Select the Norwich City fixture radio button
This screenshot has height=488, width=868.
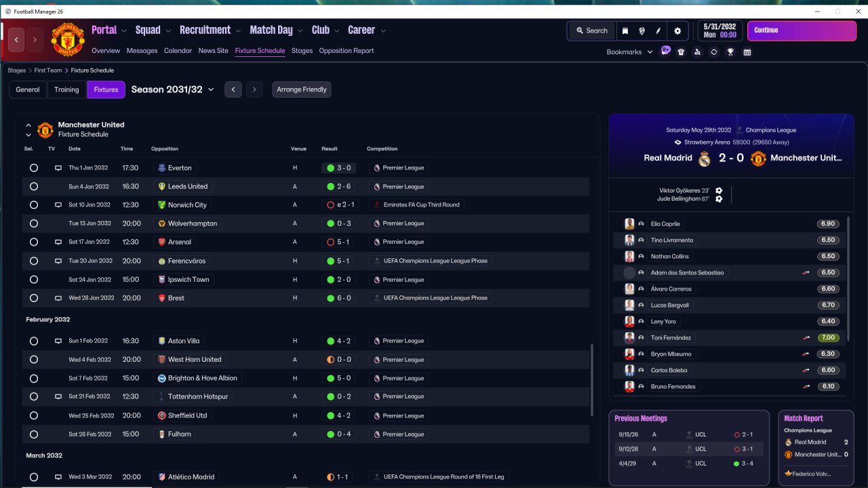[34, 205]
